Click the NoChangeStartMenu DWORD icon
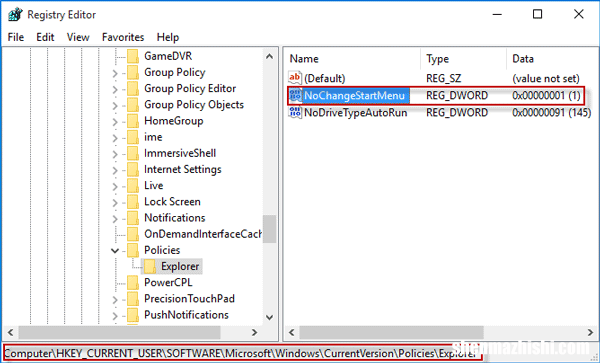The height and width of the screenshot is (363, 600). tap(295, 96)
